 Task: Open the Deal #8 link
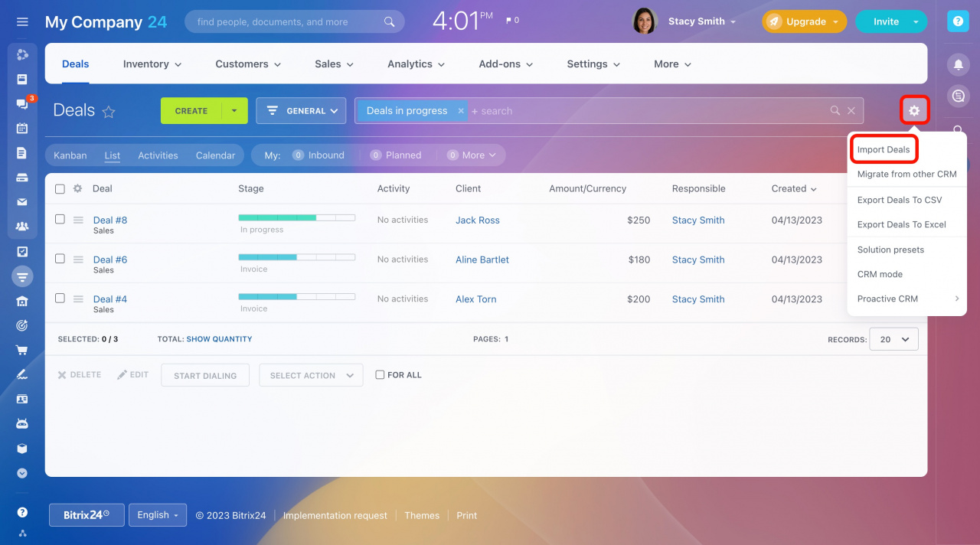[110, 220]
